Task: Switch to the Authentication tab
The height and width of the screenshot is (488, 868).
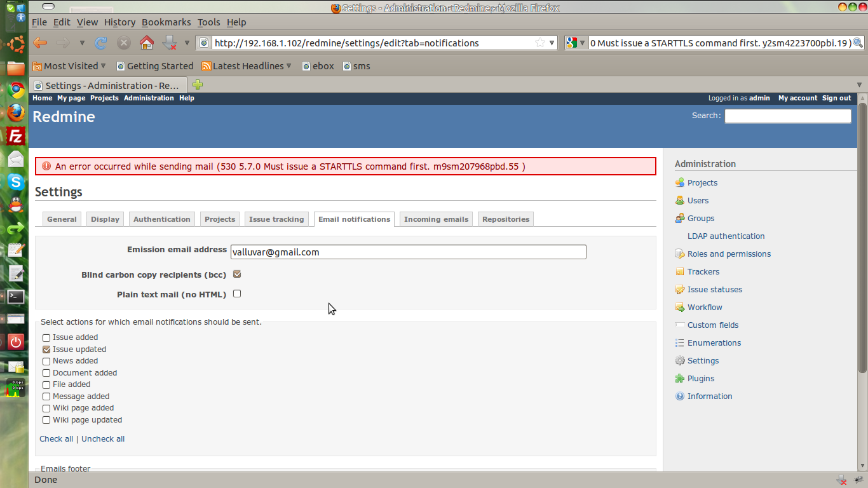Action: (x=162, y=219)
